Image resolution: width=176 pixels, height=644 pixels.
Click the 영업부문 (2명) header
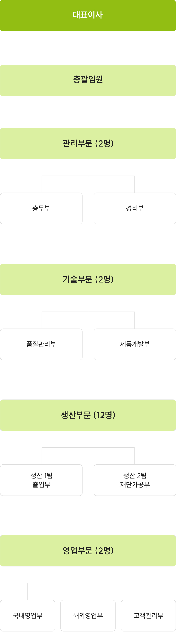pos(88,551)
